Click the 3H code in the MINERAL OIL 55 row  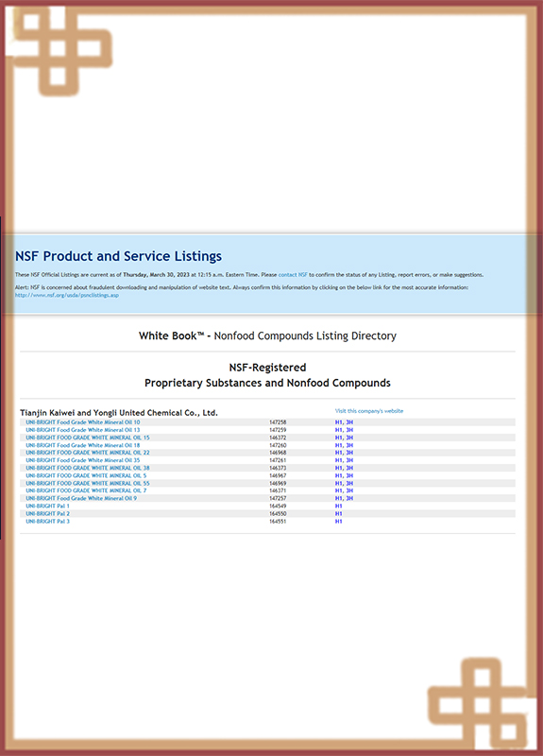(x=349, y=483)
